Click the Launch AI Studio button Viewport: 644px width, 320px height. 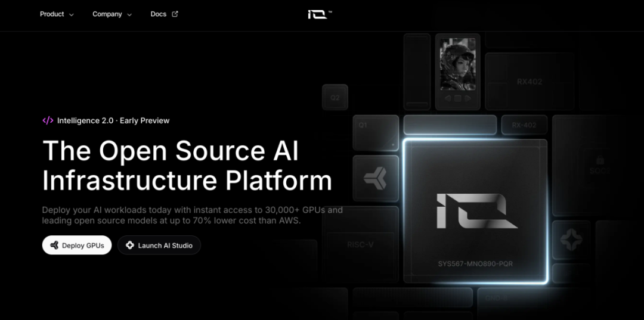click(159, 246)
